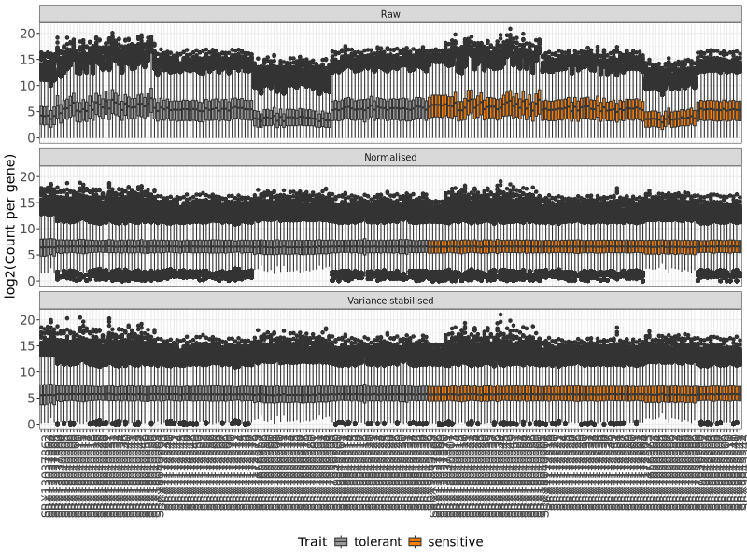Viewport: 747px width, 560px height.
Task: Click the orange sensitive legend key icon
Action: point(415,542)
